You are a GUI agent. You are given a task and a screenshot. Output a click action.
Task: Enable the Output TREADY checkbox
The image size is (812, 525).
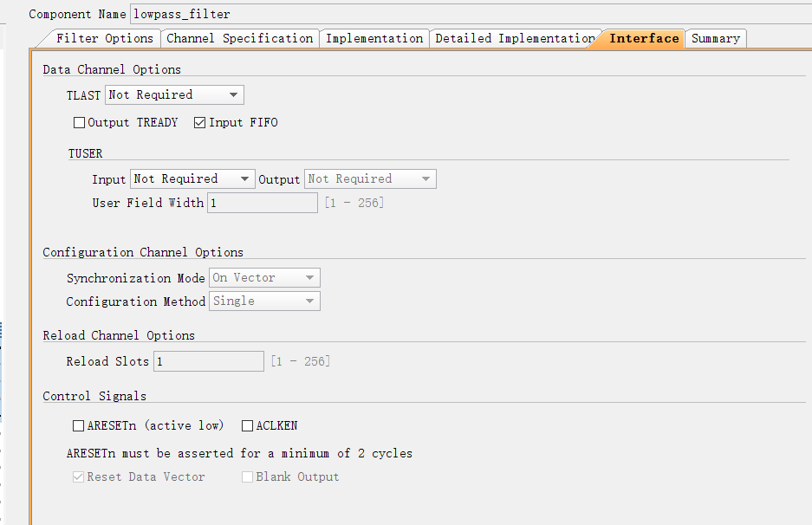coord(80,123)
